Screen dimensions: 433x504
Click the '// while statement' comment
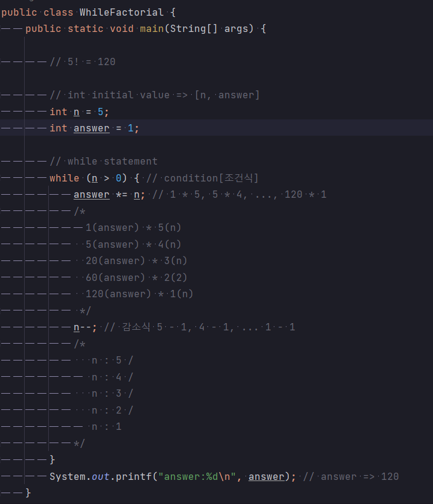[x=104, y=162]
